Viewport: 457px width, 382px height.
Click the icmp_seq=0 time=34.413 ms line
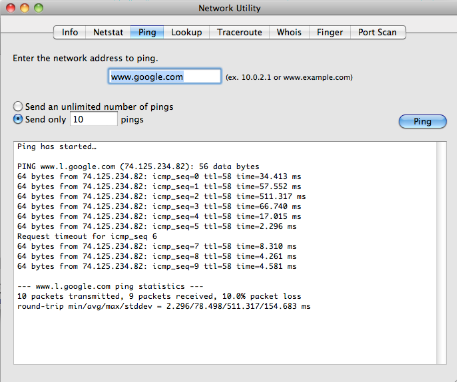click(x=159, y=176)
